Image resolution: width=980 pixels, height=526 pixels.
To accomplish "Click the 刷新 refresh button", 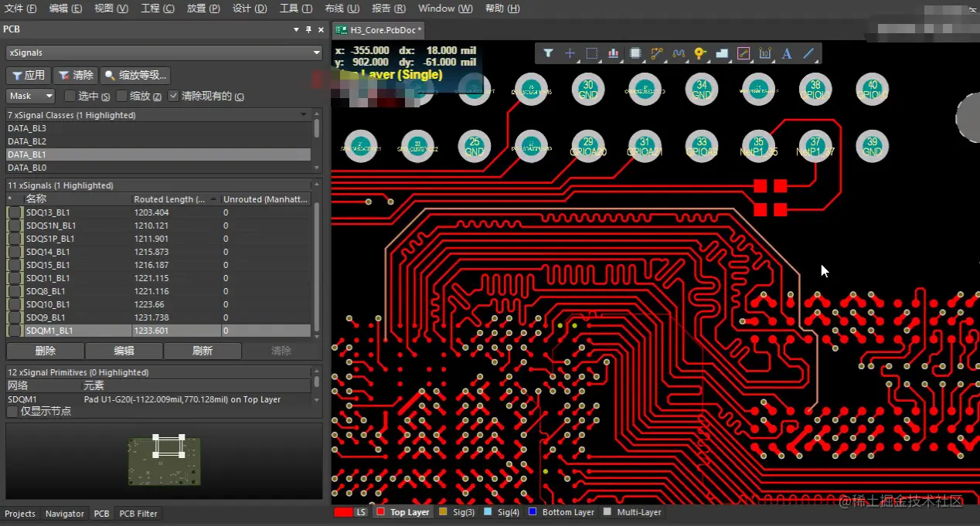I will (202, 351).
